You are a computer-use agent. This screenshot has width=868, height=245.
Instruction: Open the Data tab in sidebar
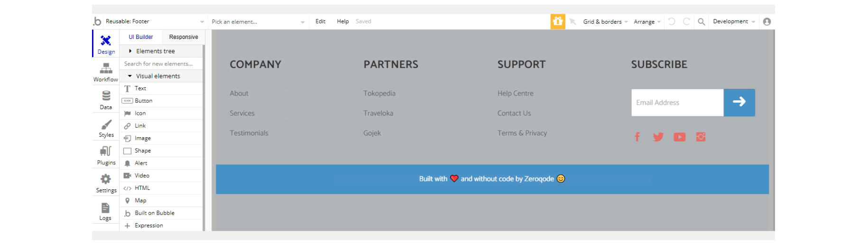click(x=106, y=100)
